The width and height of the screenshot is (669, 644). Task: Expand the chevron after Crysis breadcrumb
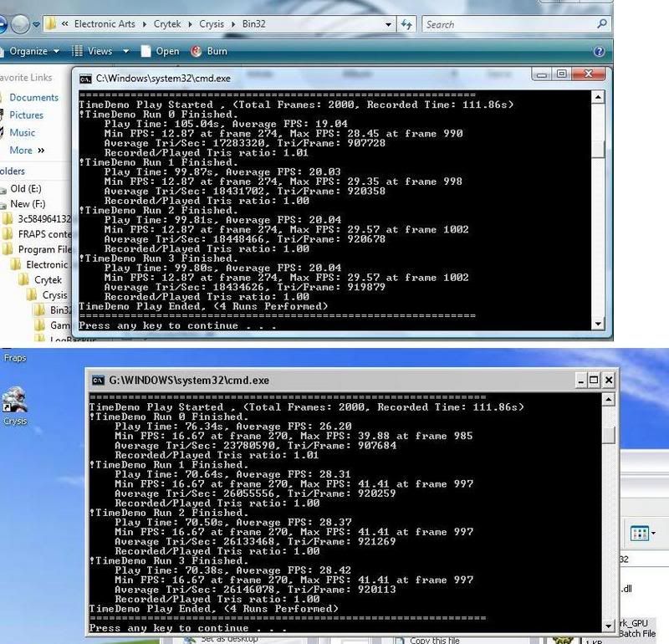[233, 24]
